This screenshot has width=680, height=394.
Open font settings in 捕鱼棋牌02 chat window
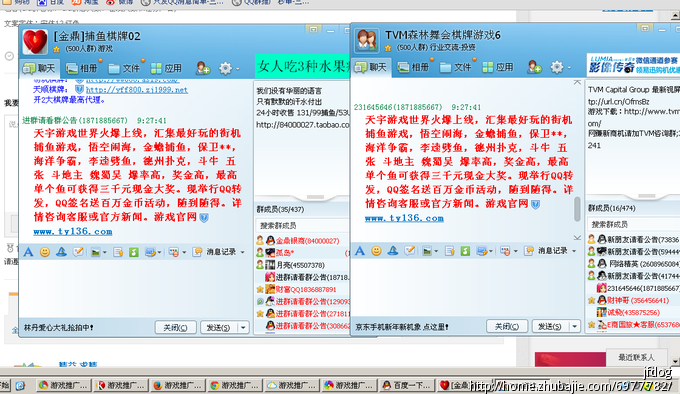tap(29, 252)
